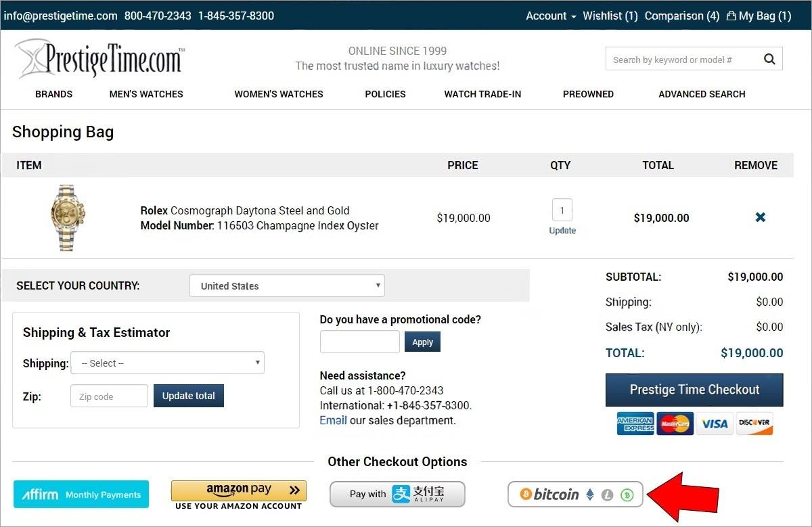The image size is (812, 527).
Task: Open the BRANDS menu
Action: click(53, 94)
